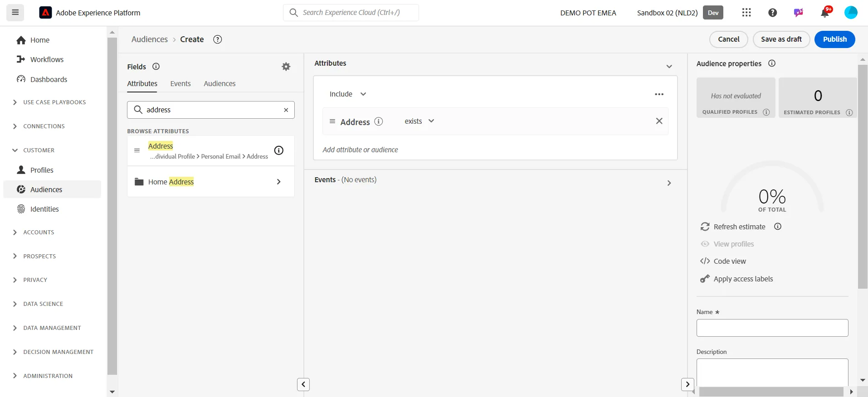
Task: Click the Publish button
Action: [834, 39]
